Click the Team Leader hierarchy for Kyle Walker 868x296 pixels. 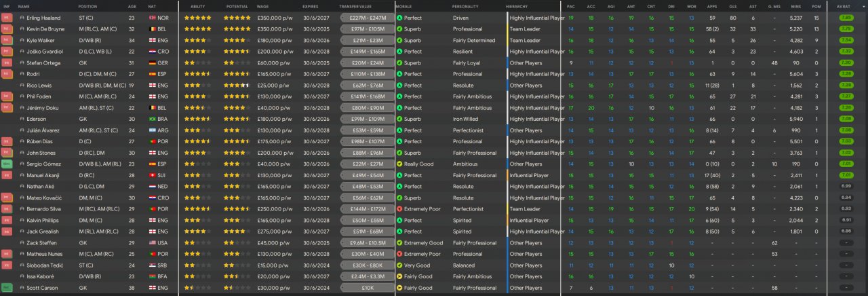[525, 40]
